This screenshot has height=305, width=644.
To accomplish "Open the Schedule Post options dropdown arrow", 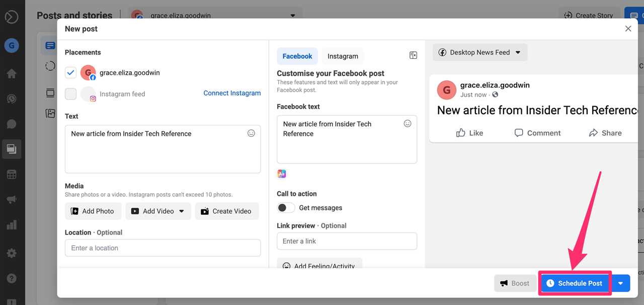I will point(620,283).
